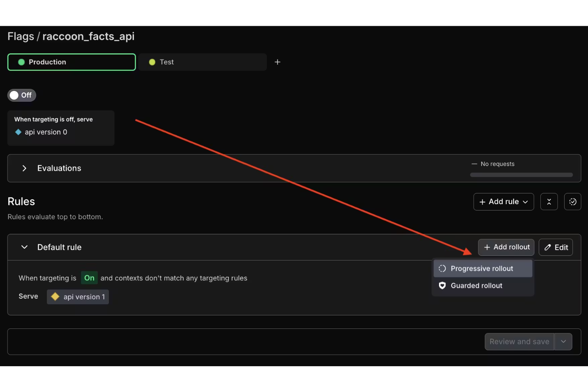Image resolution: width=588 pixels, height=392 pixels.
Task: Toggle the targeting Off switch
Action: (x=22, y=95)
